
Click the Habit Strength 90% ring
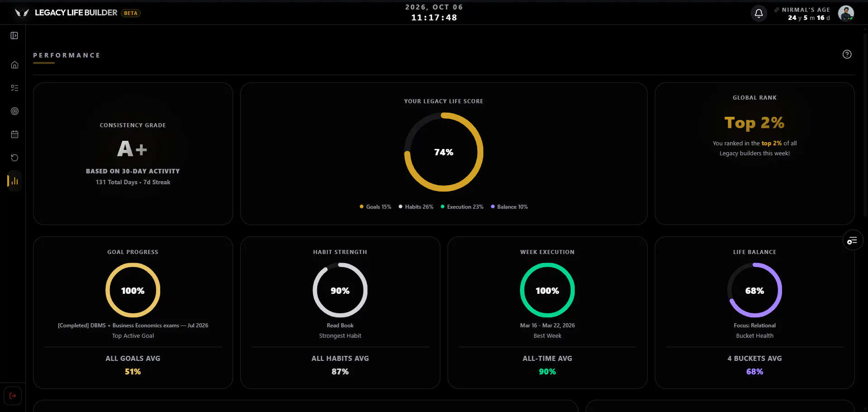(x=340, y=290)
